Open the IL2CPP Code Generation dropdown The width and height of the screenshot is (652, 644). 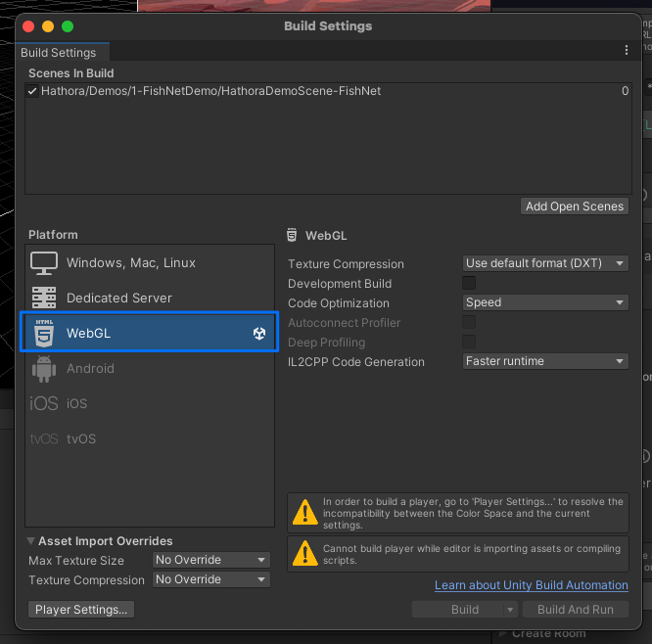click(x=545, y=361)
